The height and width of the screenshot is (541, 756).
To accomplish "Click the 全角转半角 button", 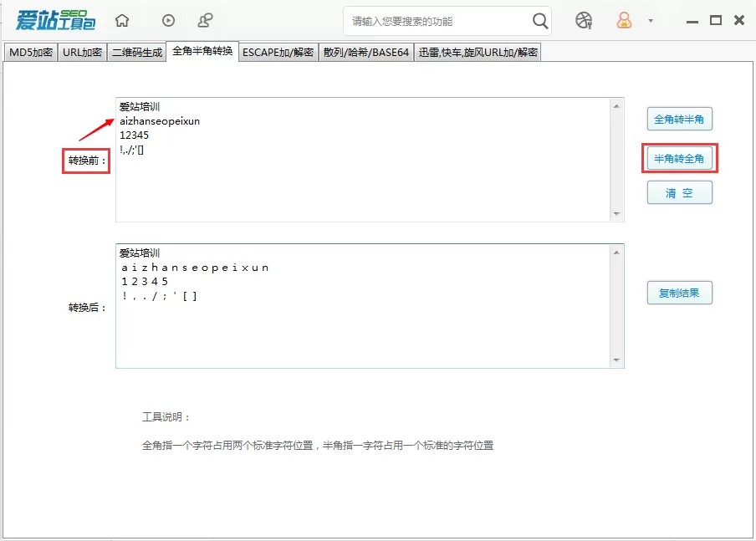I will tap(679, 119).
